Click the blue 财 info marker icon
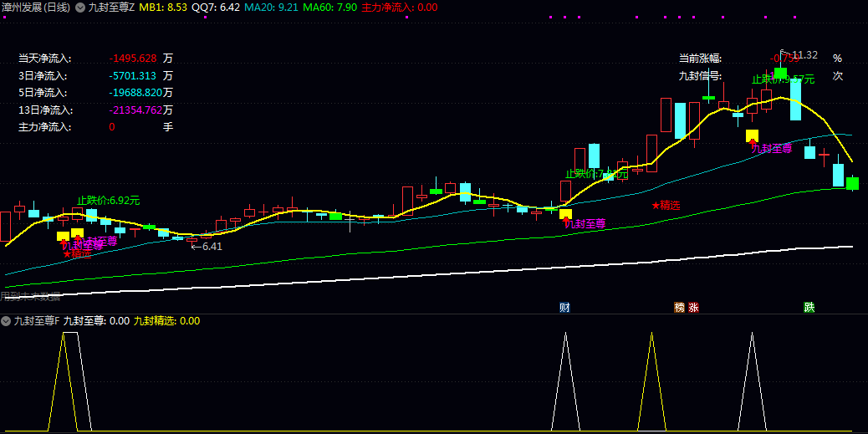Viewport: 868px width, 434px height. tap(564, 307)
